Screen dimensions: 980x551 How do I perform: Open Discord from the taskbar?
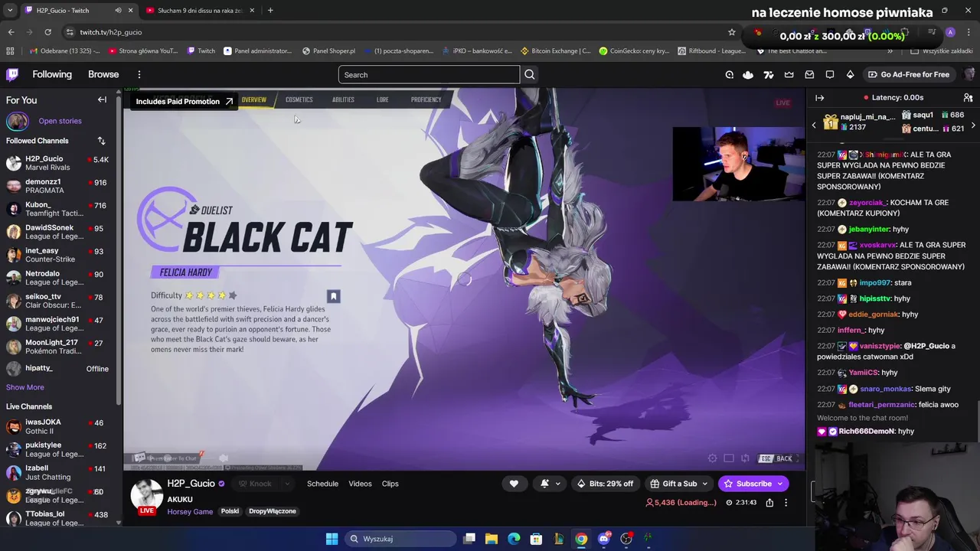[603, 539]
